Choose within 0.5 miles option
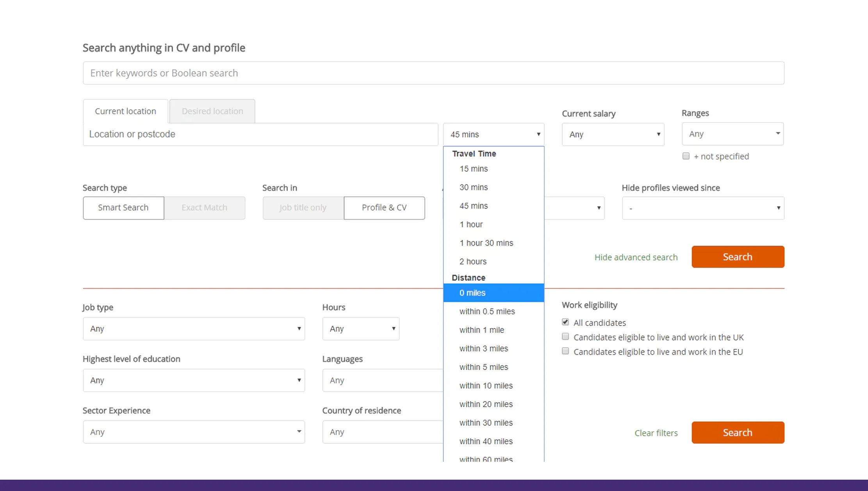 [487, 311]
